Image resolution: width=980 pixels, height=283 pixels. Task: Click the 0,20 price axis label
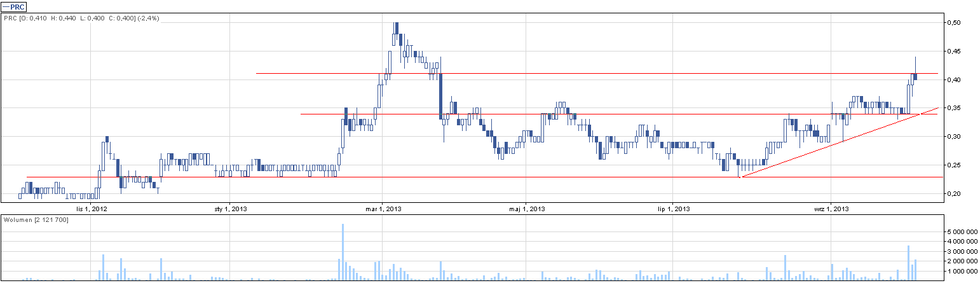click(x=953, y=194)
